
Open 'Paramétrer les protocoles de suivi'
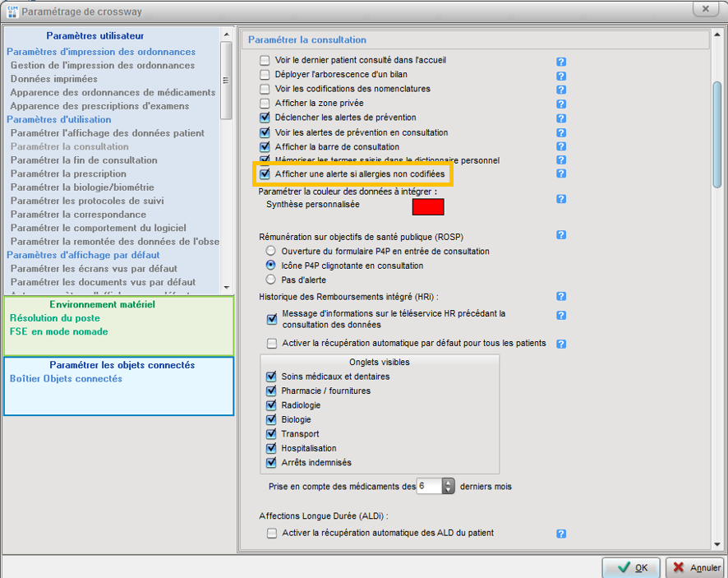[87, 201]
